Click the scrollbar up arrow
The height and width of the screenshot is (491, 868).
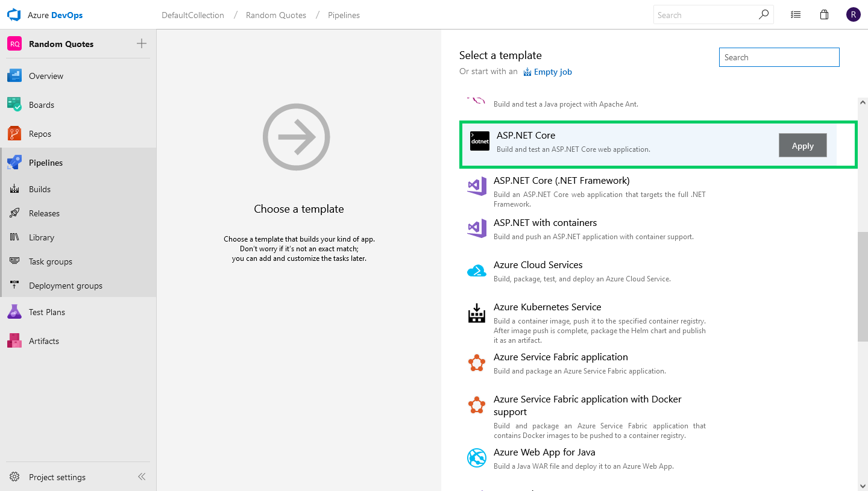click(x=863, y=103)
